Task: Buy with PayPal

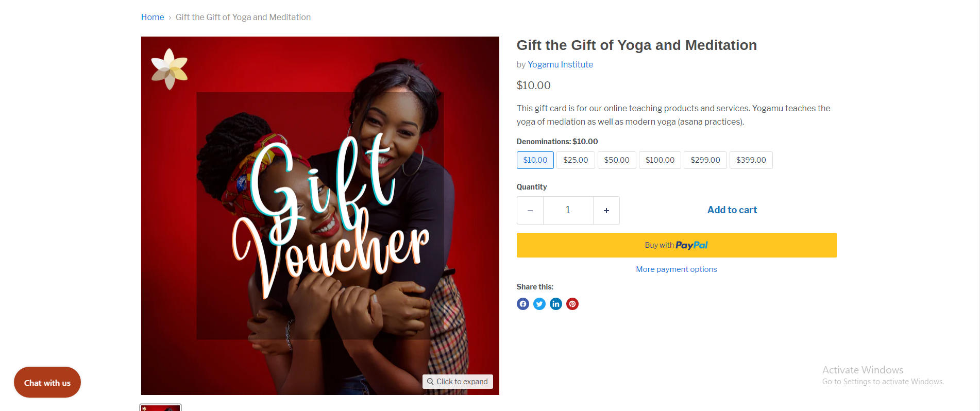Action: [x=677, y=245]
